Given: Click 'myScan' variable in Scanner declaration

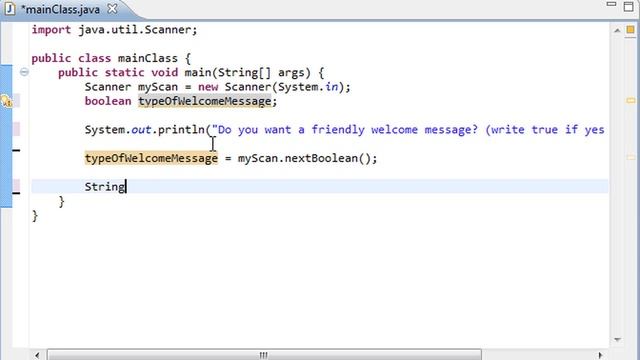Looking at the screenshot, I should 158,87.
